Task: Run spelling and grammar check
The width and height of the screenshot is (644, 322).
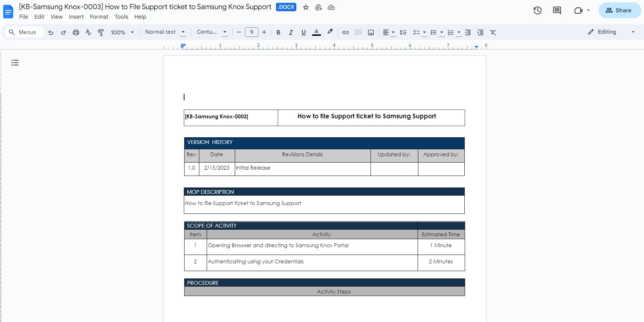Action: 88,32
